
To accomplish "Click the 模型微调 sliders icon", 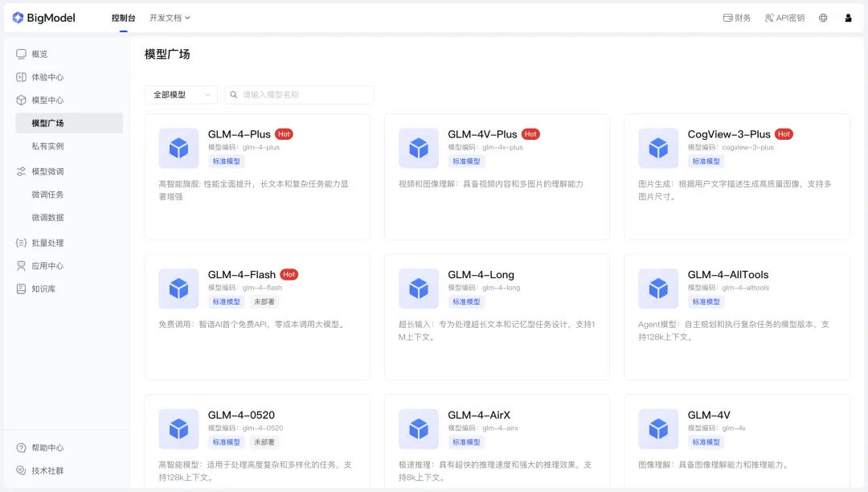I will (21, 171).
